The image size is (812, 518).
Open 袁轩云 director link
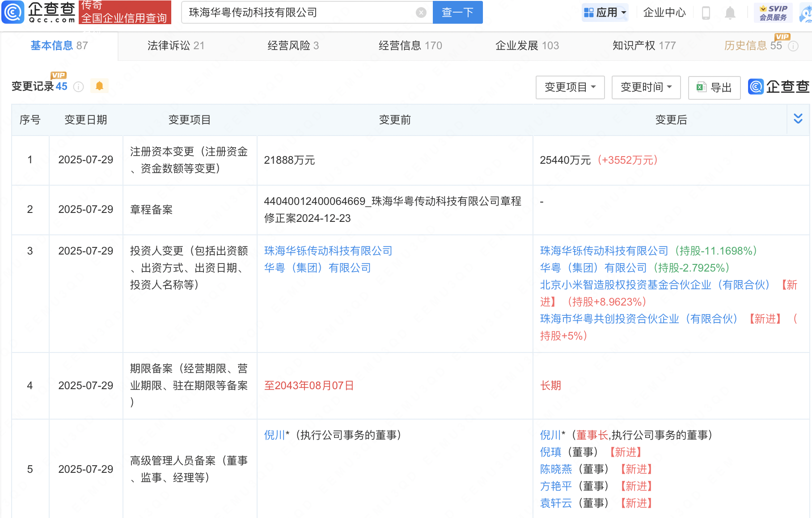556,503
